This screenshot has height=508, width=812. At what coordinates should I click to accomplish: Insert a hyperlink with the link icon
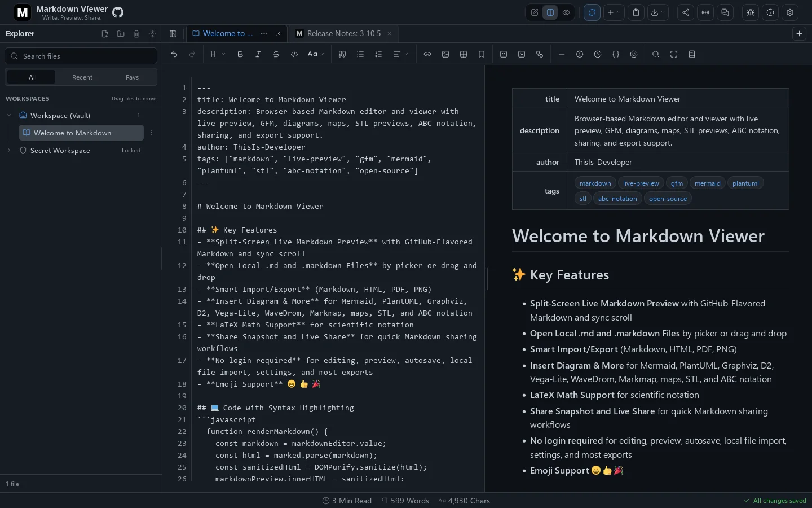tap(427, 54)
